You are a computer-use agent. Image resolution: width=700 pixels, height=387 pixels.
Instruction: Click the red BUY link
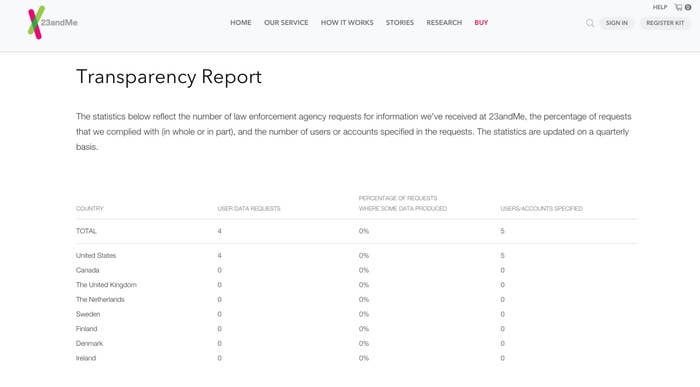coord(481,22)
